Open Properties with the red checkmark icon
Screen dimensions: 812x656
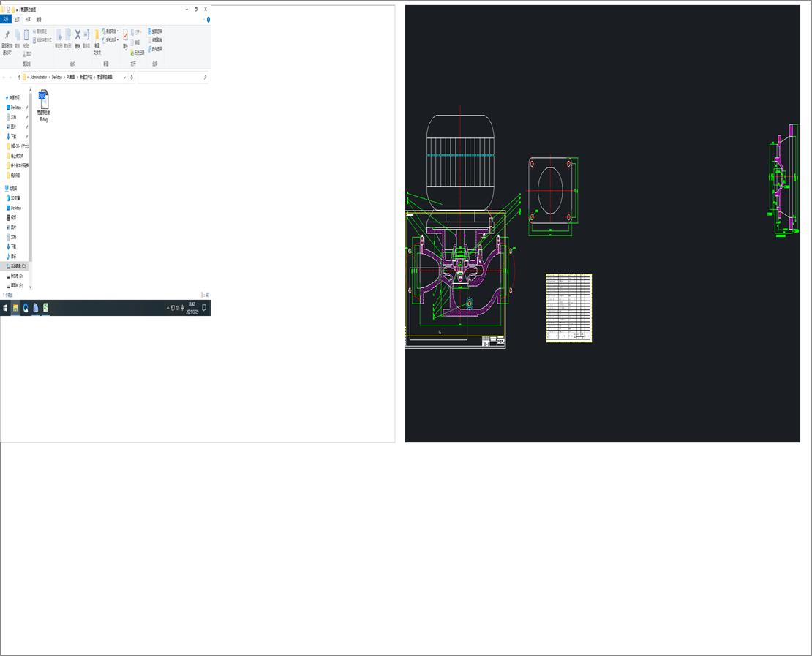(x=125, y=34)
